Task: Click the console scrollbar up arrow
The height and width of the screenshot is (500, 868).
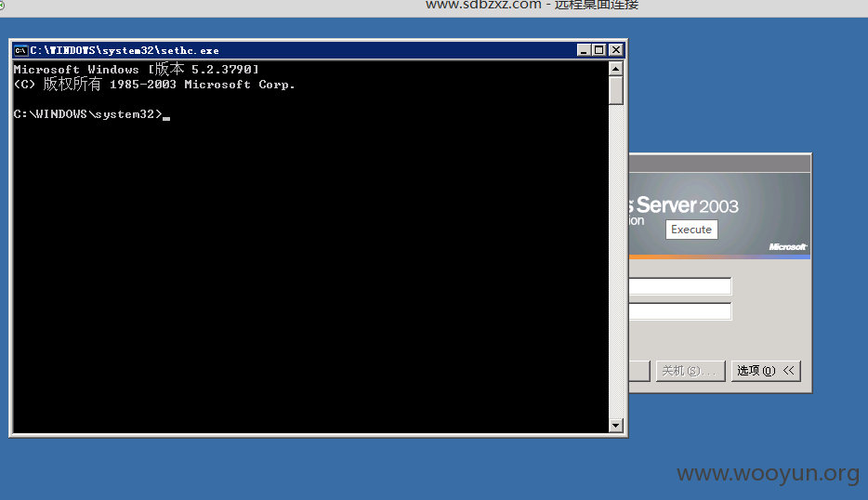Action: [x=615, y=69]
